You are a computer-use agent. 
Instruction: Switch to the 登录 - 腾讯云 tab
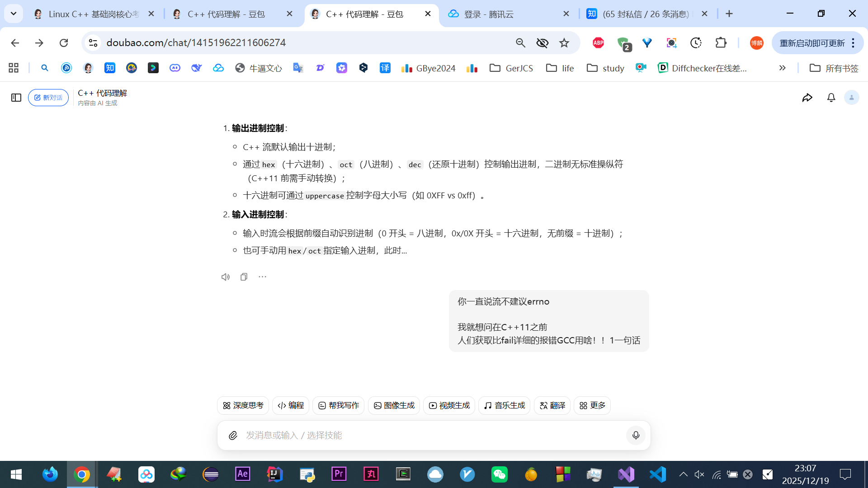pyautogui.click(x=488, y=14)
